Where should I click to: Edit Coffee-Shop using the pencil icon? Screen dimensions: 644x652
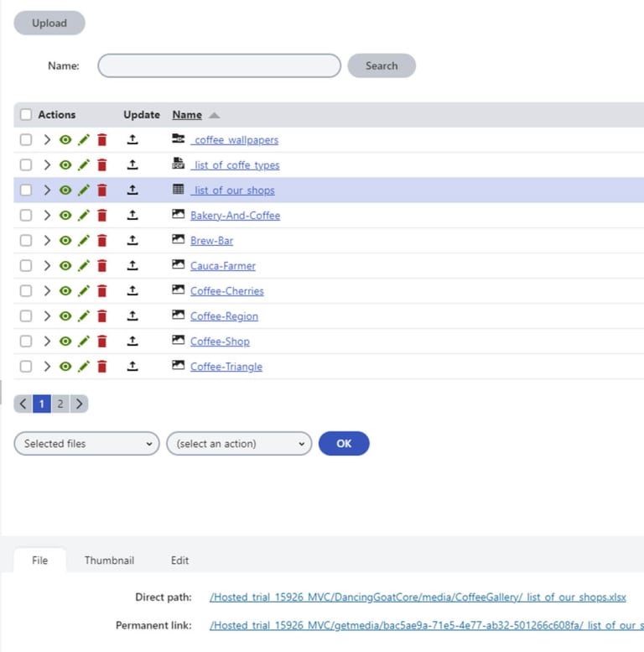(84, 342)
